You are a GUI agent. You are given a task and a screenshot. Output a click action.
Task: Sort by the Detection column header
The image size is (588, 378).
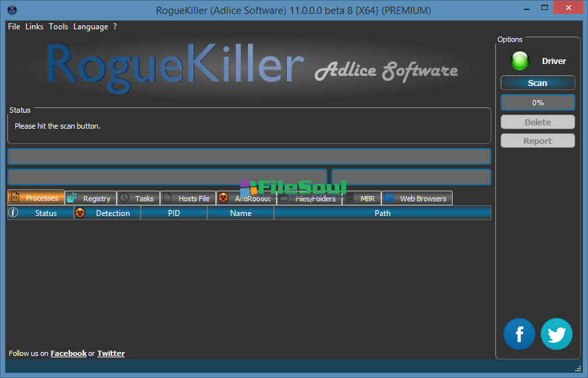[107, 213]
